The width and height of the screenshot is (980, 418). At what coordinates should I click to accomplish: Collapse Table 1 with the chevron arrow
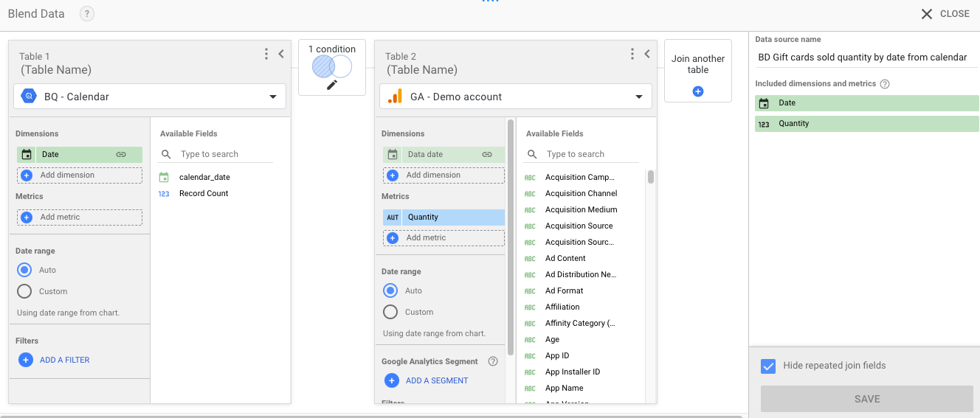[x=281, y=54]
